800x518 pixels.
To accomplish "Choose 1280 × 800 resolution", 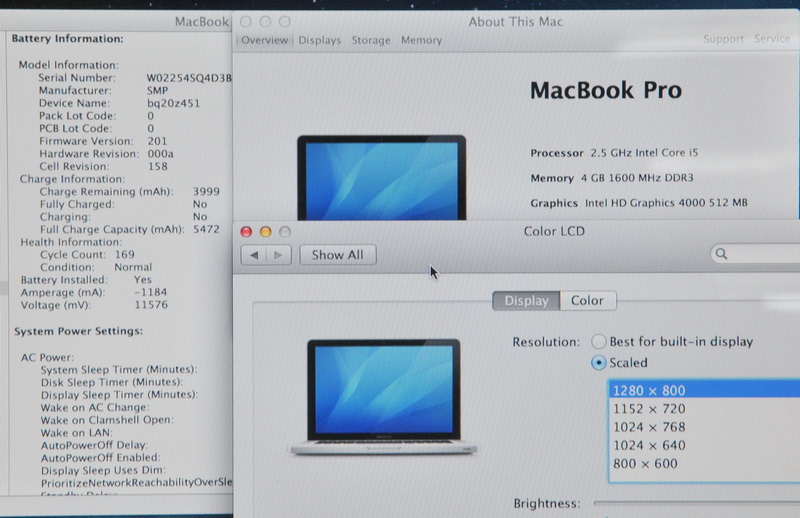I will coord(704,390).
